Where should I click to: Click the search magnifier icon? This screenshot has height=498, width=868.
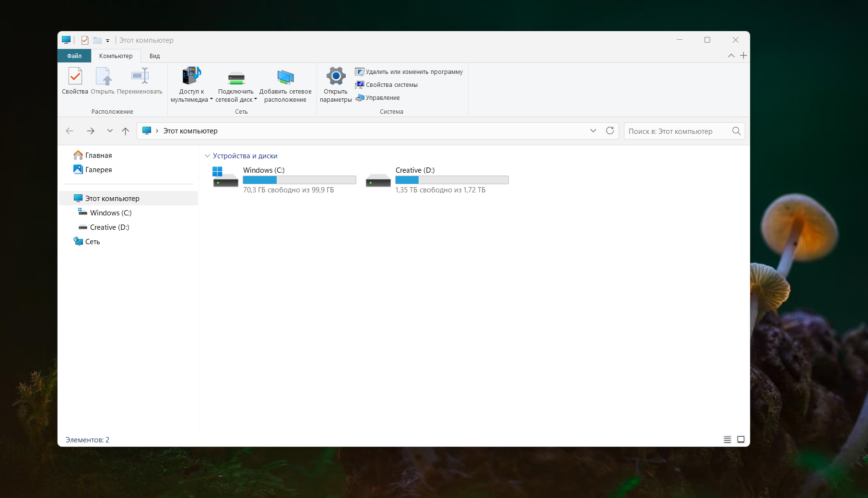click(x=737, y=131)
